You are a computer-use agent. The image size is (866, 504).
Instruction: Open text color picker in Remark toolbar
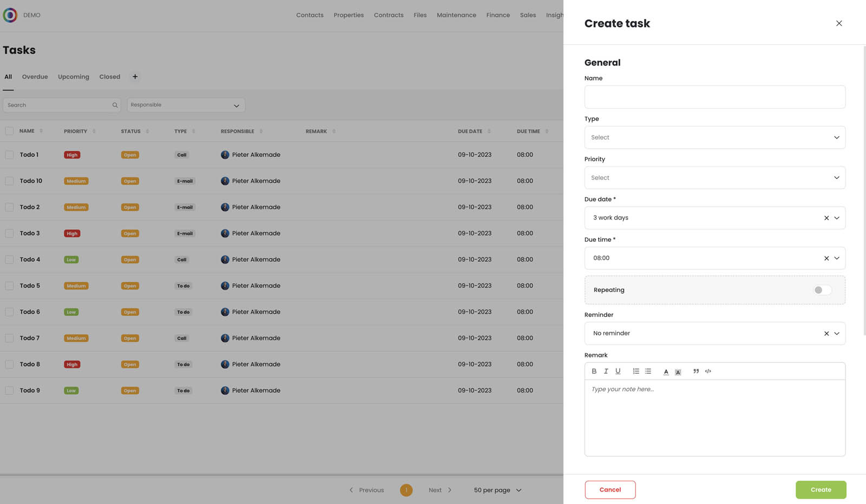click(x=666, y=372)
